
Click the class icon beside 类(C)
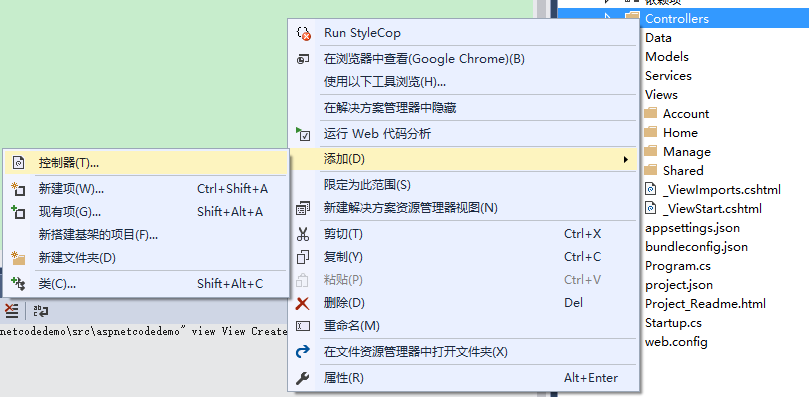(18, 283)
